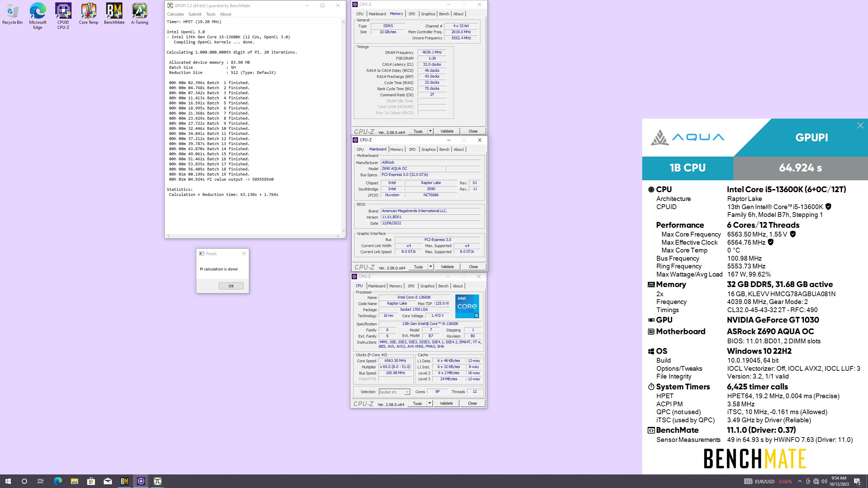Click the EUR/USD taskbar widget
The height and width of the screenshot is (488, 868).
click(x=768, y=481)
